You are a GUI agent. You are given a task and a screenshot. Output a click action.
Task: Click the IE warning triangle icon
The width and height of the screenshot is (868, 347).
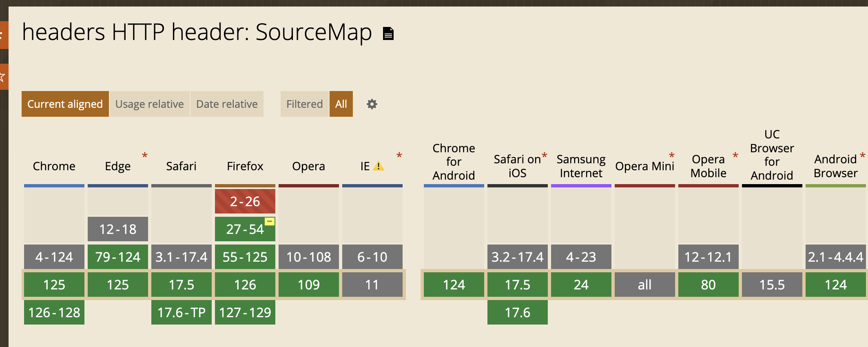[x=378, y=166]
